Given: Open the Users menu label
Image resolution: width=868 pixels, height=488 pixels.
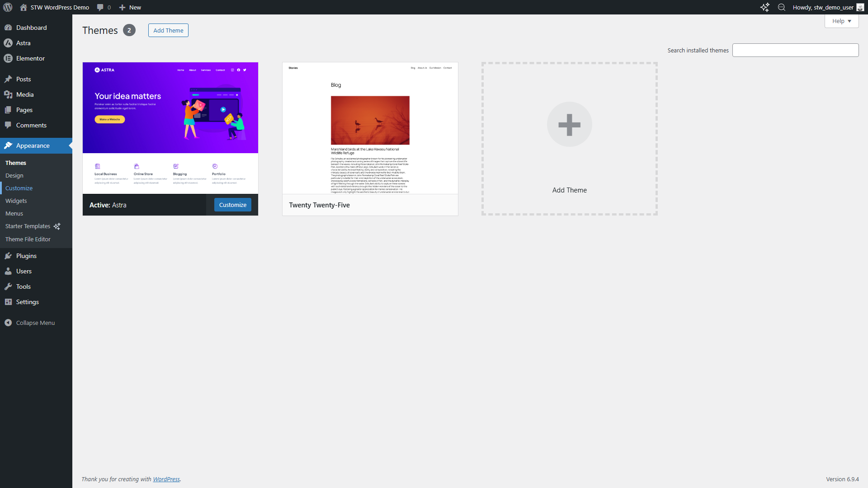Looking at the screenshot, I should click(x=24, y=271).
